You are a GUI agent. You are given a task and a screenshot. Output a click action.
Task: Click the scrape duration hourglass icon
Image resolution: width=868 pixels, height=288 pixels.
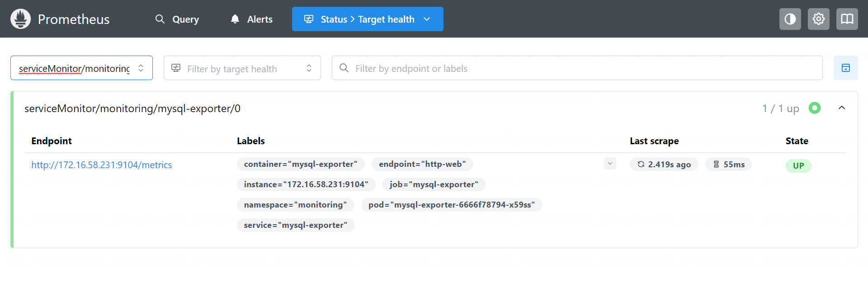tap(716, 164)
